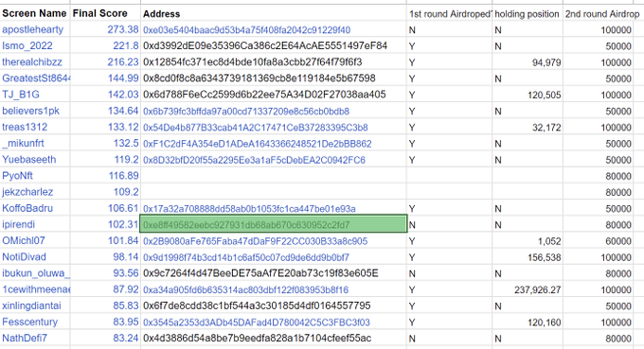The width and height of the screenshot is (644, 349).
Task: Select holding position value 156,538
Action: (528, 257)
